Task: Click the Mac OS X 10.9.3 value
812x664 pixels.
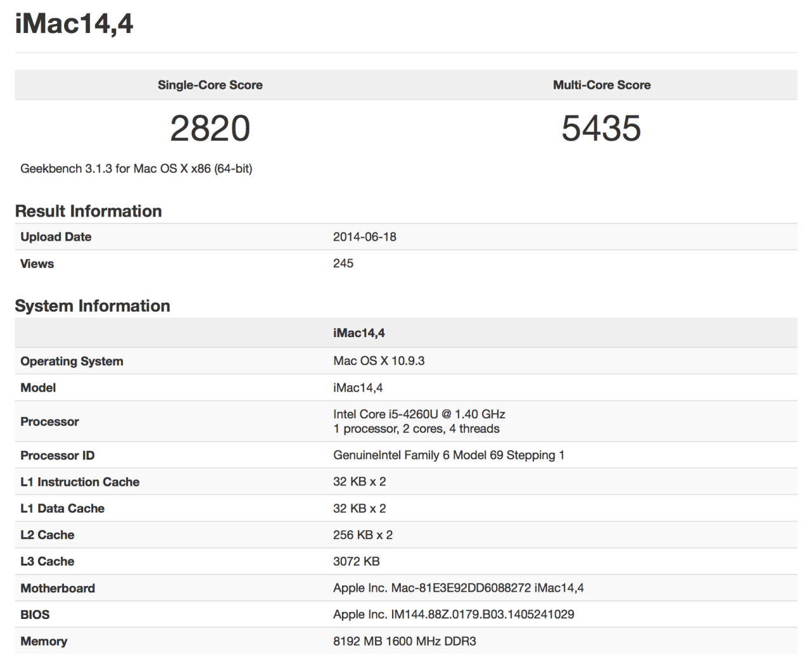Action: (379, 361)
